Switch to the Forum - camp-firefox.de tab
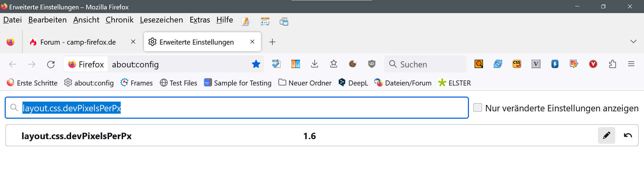The height and width of the screenshot is (170, 644). (78, 42)
